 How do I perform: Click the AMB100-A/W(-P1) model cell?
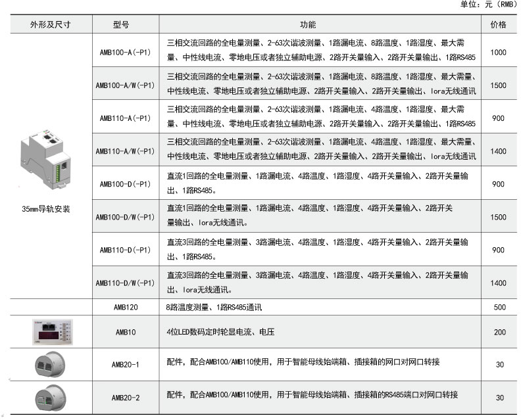click(125, 85)
